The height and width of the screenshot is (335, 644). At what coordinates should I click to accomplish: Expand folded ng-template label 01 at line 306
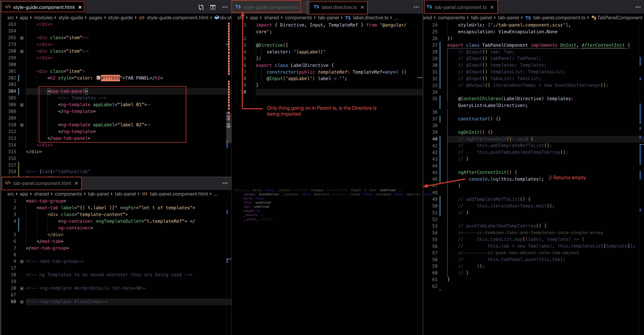[x=22, y=105]
